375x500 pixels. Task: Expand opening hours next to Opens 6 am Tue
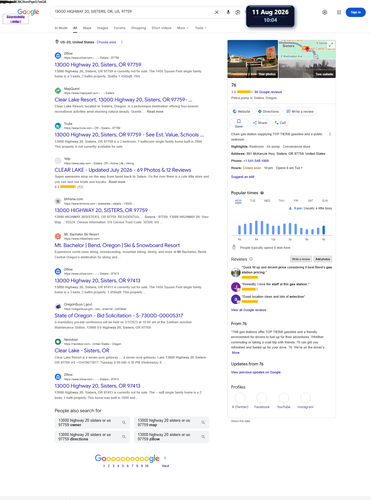click(x=302, y=168)
